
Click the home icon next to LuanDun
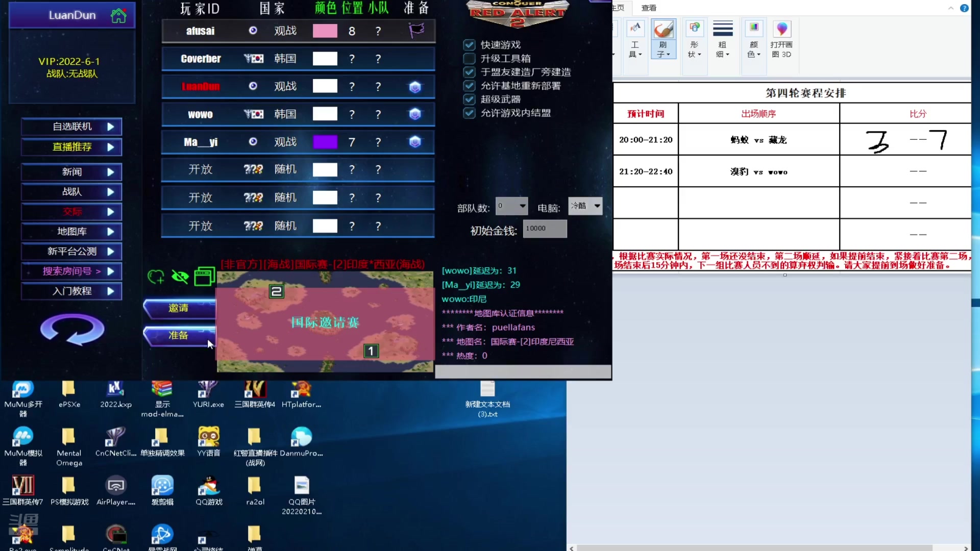point(118,15)
